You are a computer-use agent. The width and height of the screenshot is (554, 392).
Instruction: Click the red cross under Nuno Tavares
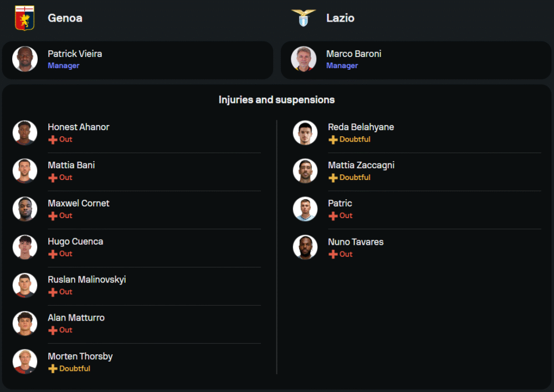click(333, 254)
